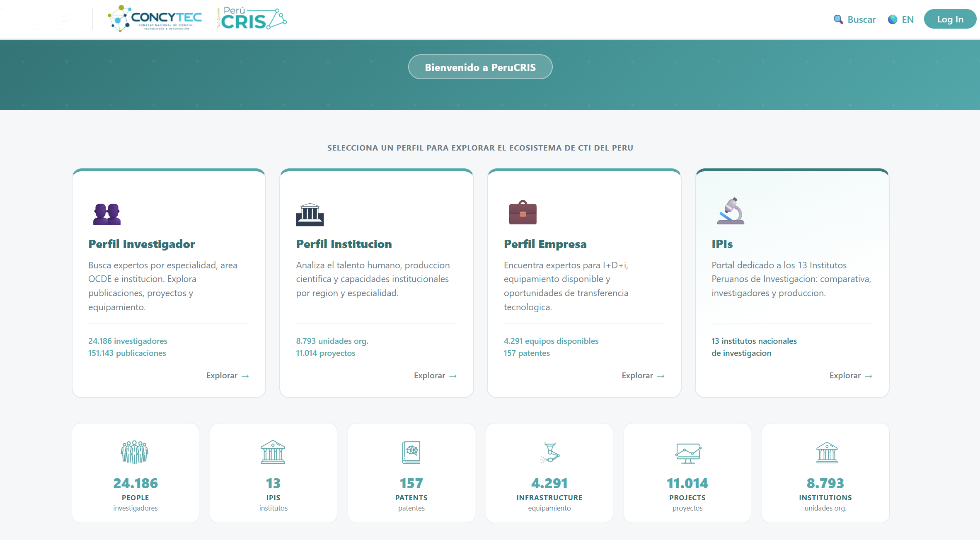Viewport: 980px width, 540px height.
Task: Click the Log In button
Action: (x=950, y=19)
